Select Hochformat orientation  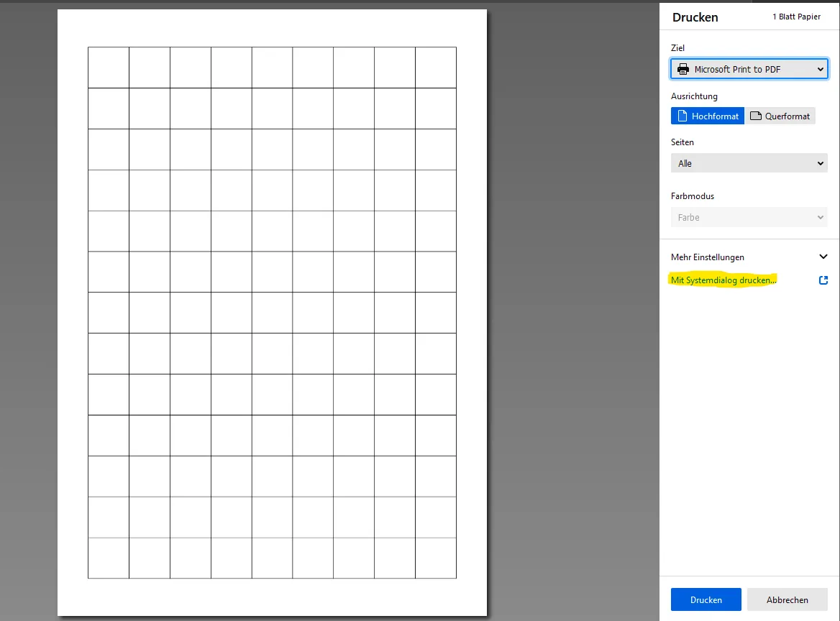pyautogui.click(x=707, y=116)
